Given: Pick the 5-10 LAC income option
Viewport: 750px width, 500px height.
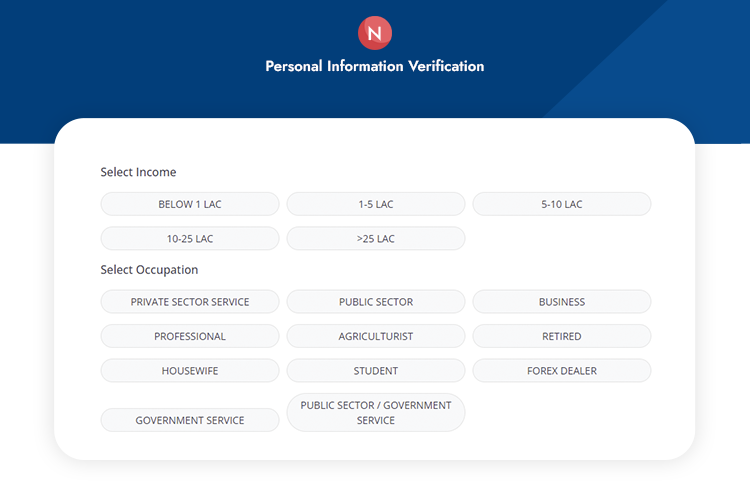Looking at the screenshot, I should tap(562, 204).
